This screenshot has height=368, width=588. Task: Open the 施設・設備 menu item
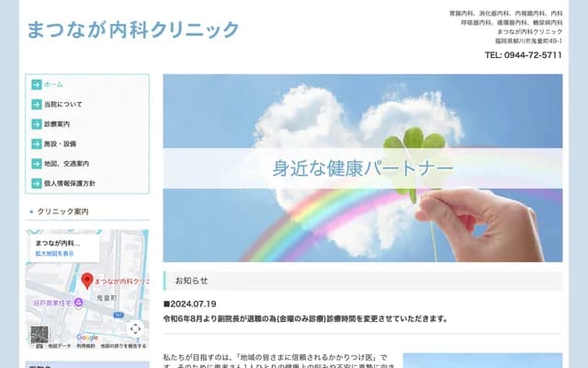click(x=60, y=144)
